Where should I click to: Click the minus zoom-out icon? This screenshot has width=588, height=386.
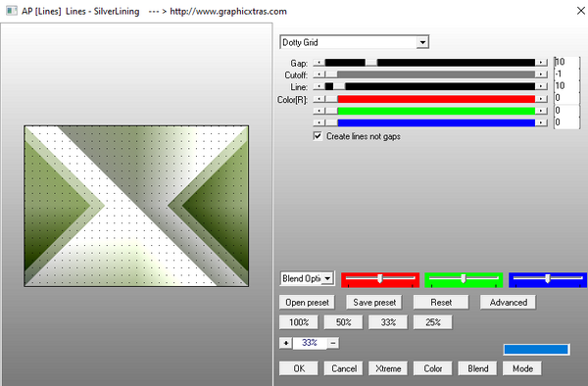pos(333,343)
